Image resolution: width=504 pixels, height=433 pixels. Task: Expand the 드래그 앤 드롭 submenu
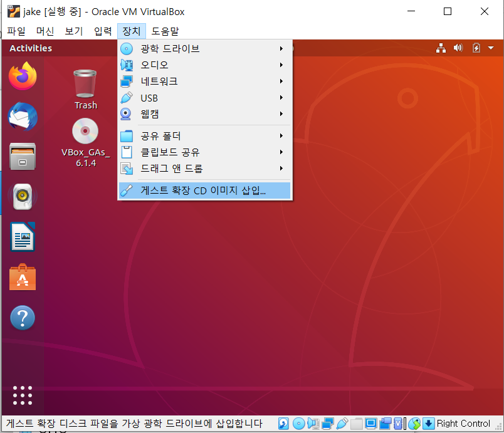point(205,169)
